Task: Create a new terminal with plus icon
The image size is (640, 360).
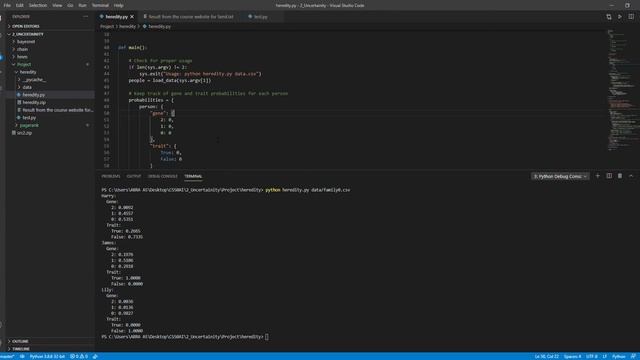Action: tap(598, 176)
